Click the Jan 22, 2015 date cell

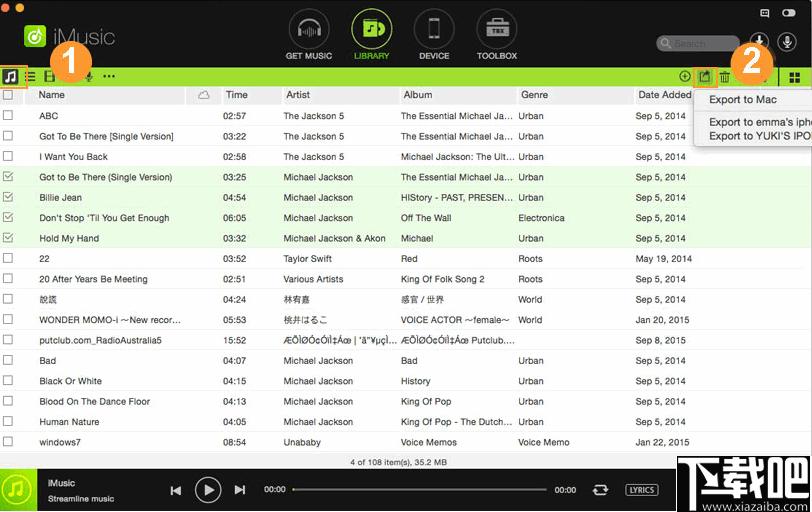coord(662,443)
